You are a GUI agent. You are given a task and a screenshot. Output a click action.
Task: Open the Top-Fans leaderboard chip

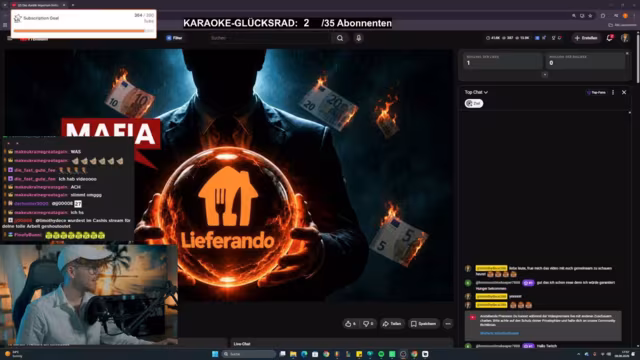[x=596, y=93]
